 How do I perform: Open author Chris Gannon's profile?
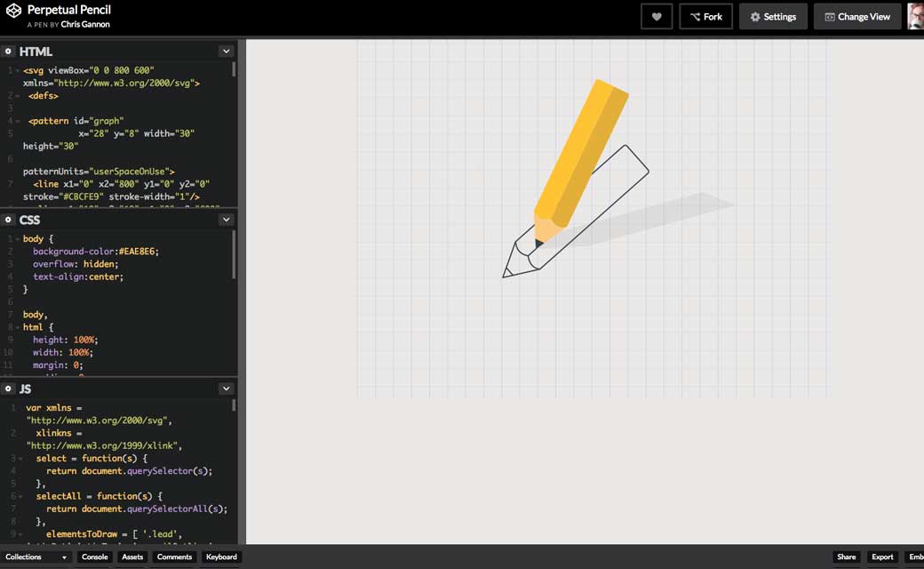(85, 25)
